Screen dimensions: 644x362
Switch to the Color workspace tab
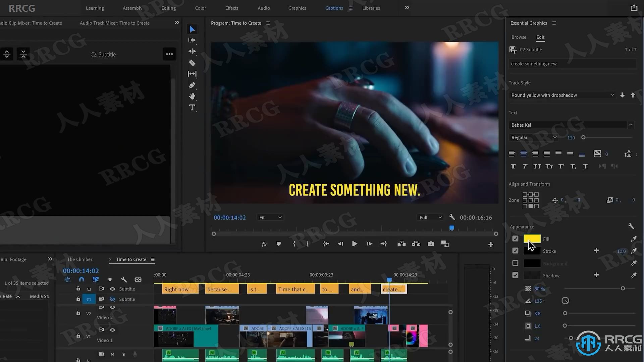[200, 8]
